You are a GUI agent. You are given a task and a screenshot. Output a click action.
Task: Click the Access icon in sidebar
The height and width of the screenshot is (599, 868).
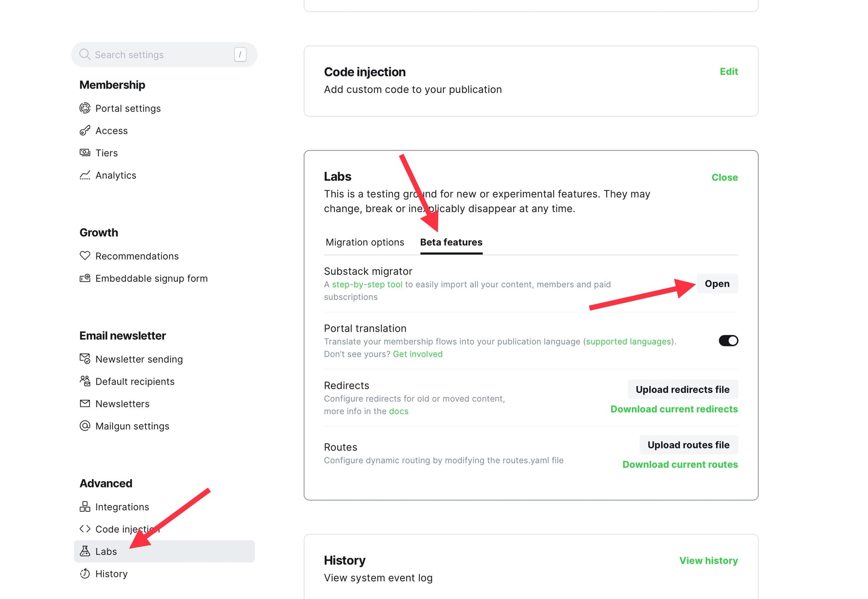[x=85, y=130]
